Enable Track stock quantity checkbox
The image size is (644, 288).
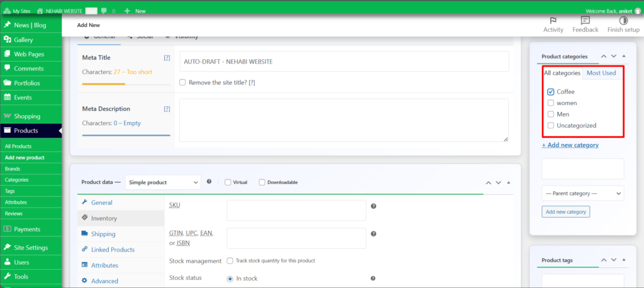230,261
